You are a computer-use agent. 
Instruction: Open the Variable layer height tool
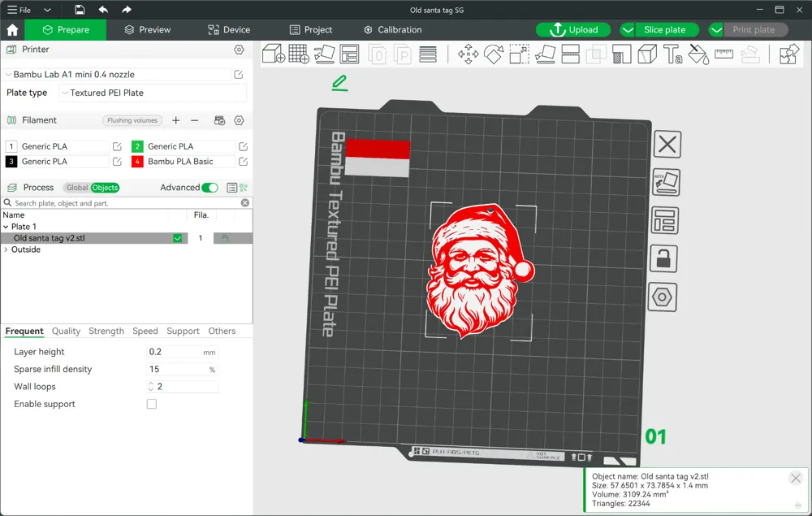coord(428,54)
